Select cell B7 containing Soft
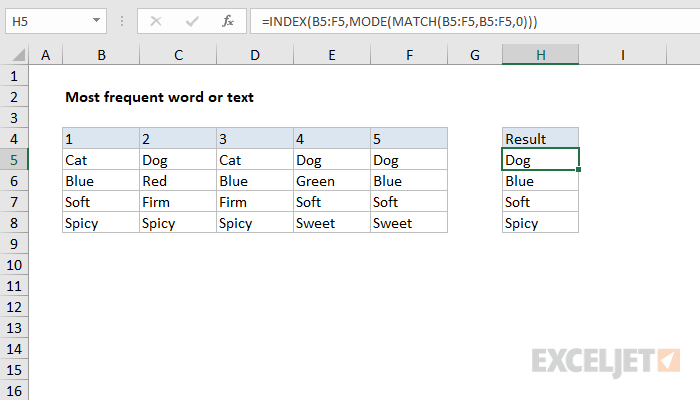The image size is (700, 400). 101,202
